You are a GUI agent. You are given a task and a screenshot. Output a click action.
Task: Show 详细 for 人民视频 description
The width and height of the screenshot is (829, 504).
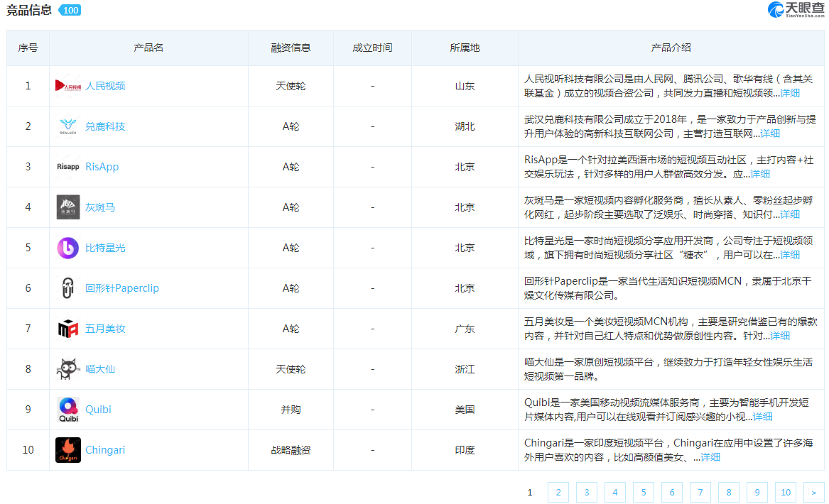[790, 93]
